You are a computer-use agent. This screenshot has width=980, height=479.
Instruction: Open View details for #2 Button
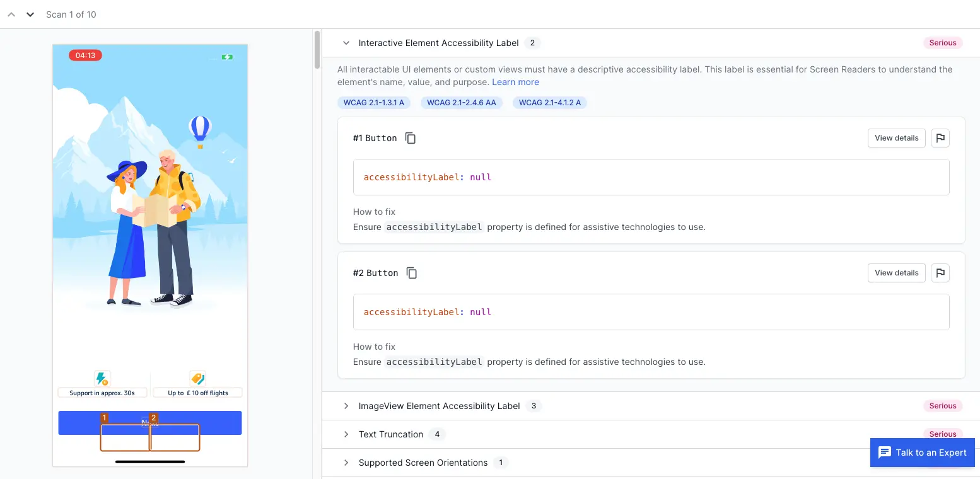coord(896,273)
